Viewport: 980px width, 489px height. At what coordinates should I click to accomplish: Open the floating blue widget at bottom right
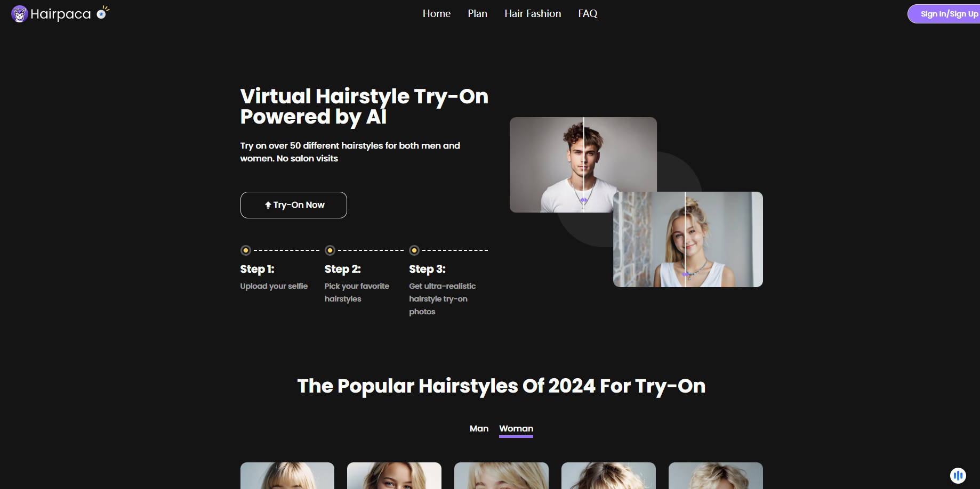pos(958,476)
